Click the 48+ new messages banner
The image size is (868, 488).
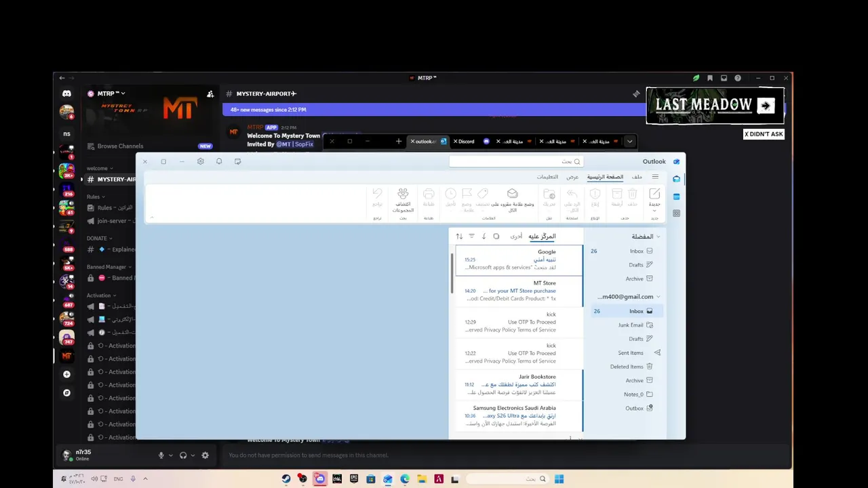coord(434,109)
